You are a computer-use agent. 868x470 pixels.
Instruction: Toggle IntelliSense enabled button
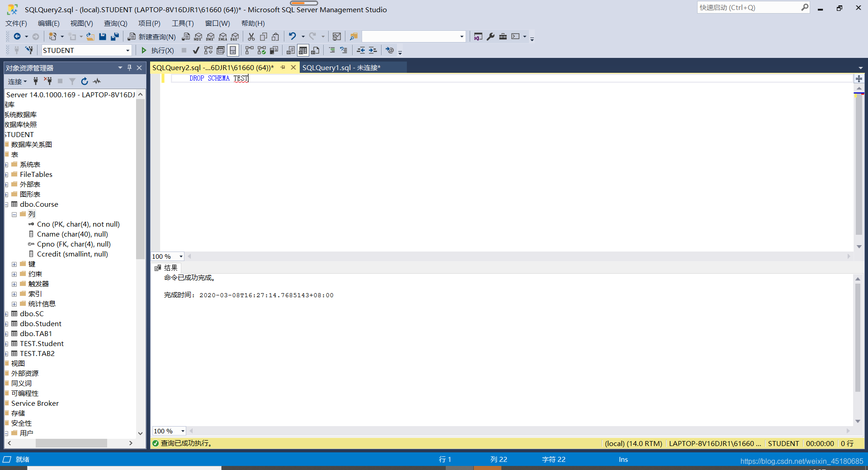[x=232, y=50]
